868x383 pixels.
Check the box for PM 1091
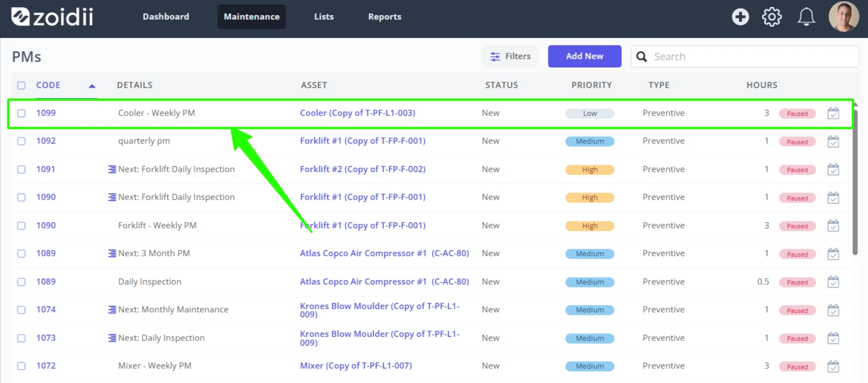click(x=21, y=169)
